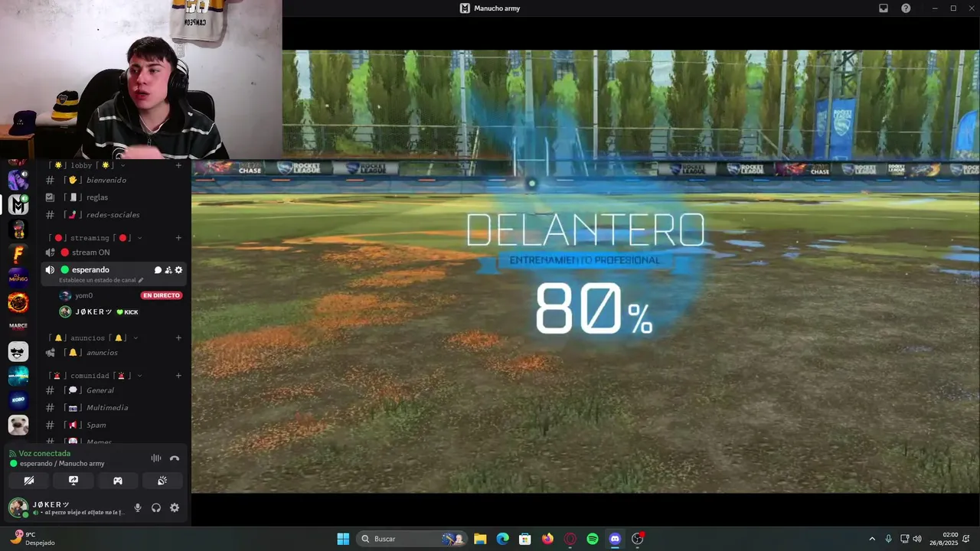Open the weather widget showing 9°C
Viewport: 980px width, 551px height.
coord(33,539)
